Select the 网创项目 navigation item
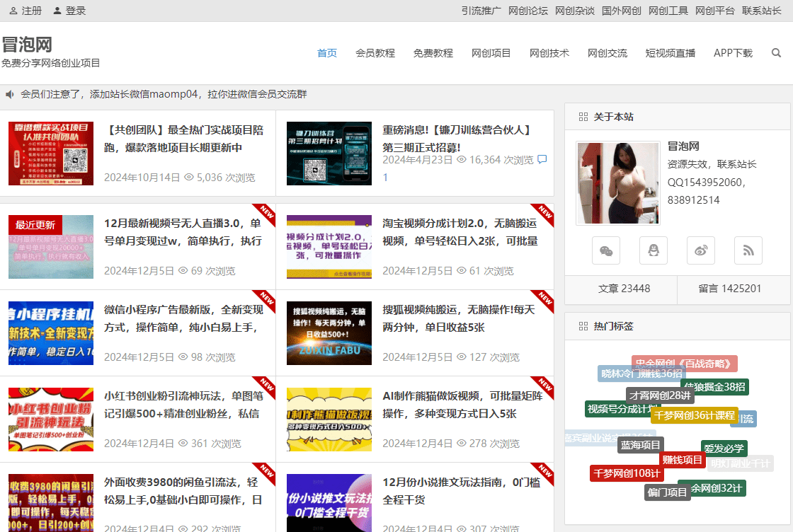The height and width of the screenshot is (532, 793). 491,53
